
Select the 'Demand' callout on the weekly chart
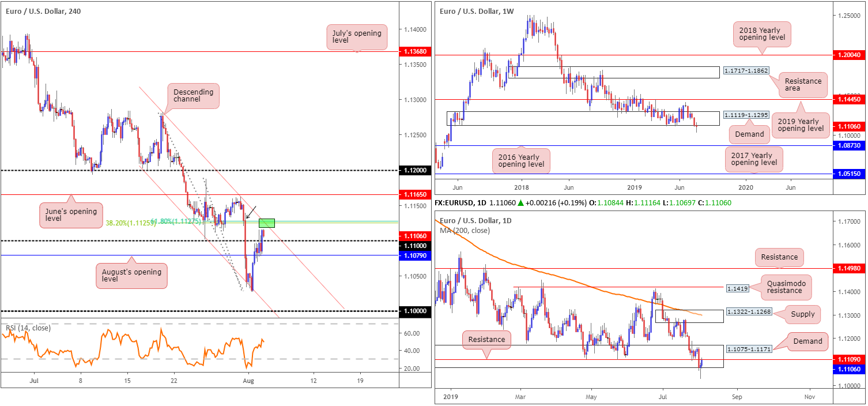click(x=749, y=134)
